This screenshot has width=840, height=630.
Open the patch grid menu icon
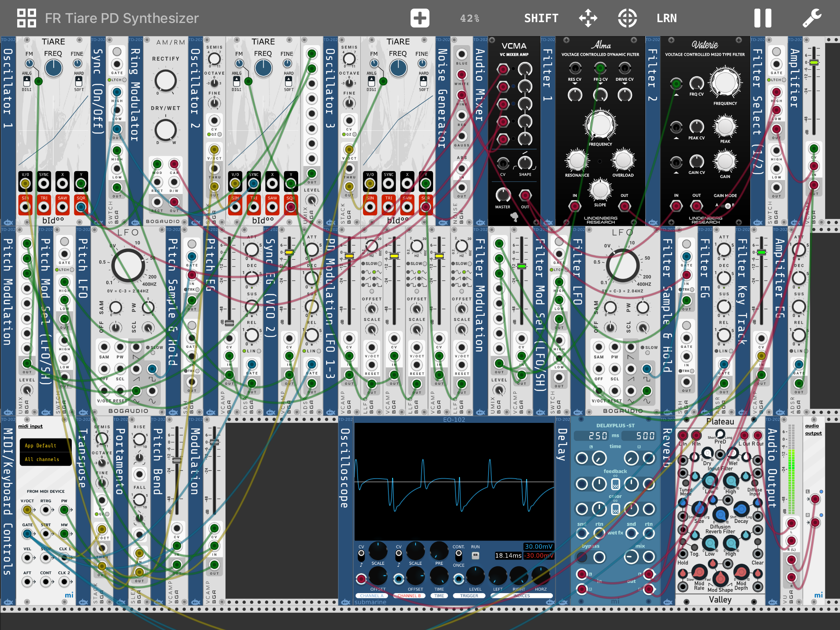coord(27,18)
